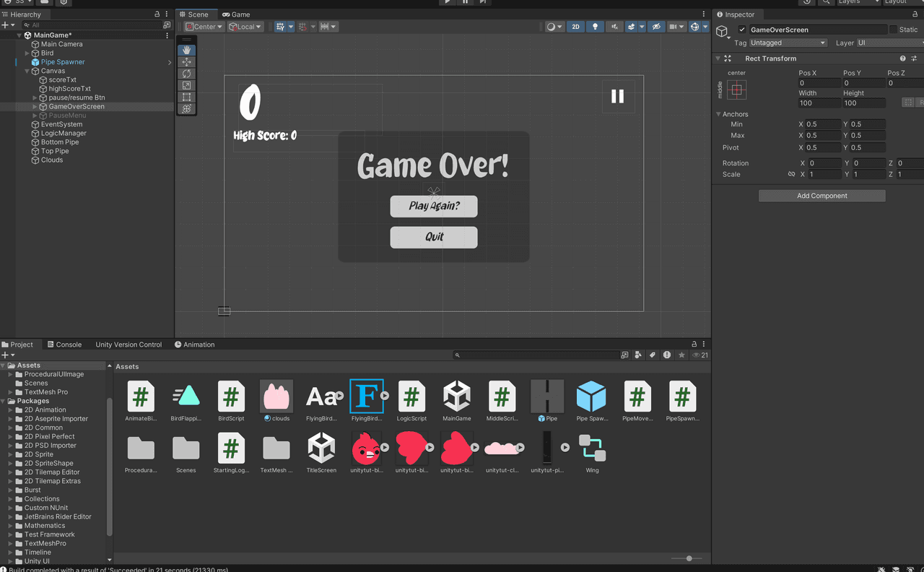This screenshot has height=572, width=924.
Task: Click the Add Component button
Action: (x=821, y=196)
